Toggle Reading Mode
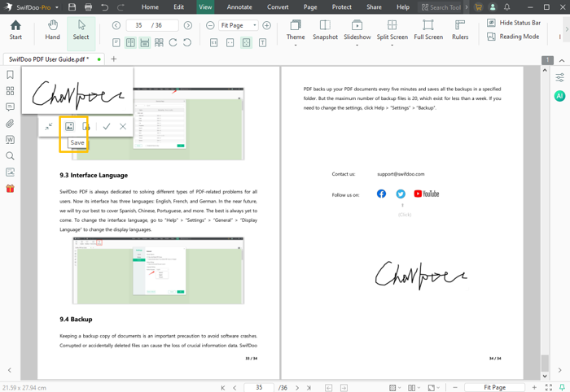This screenshot has height=392, width=570. 513,37
